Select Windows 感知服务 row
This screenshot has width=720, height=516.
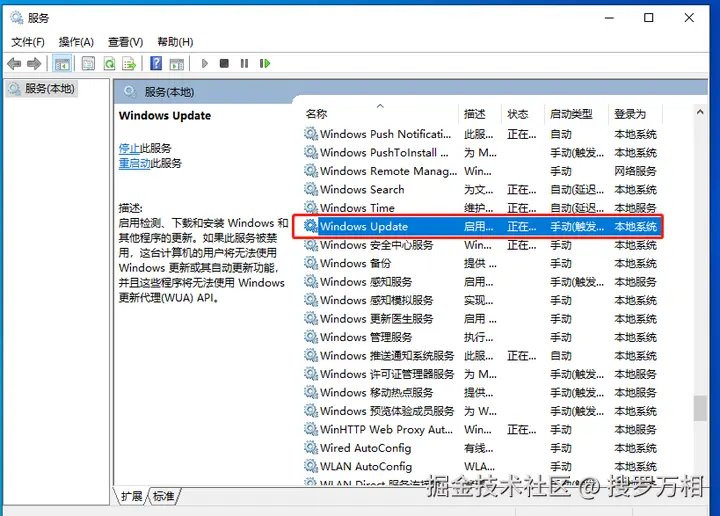[482, 282]
